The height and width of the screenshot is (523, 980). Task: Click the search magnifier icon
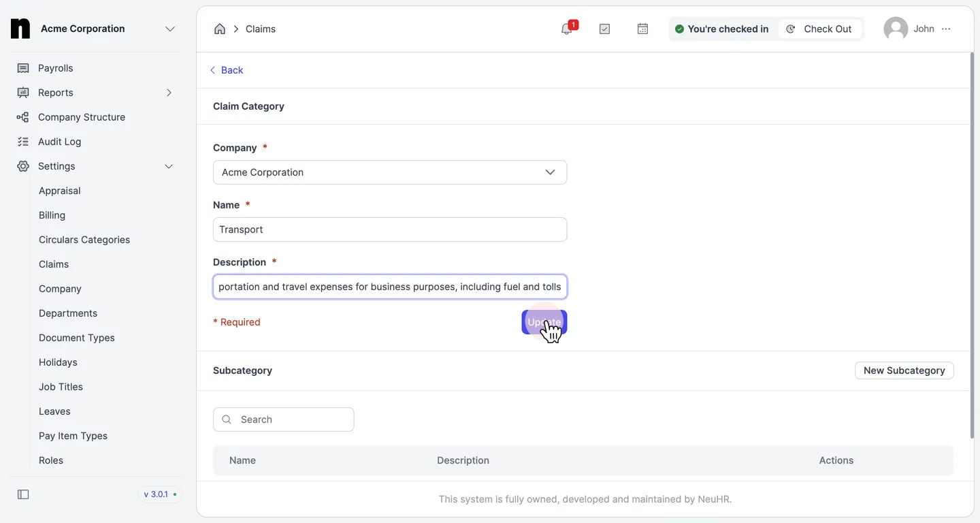point(227,419)
